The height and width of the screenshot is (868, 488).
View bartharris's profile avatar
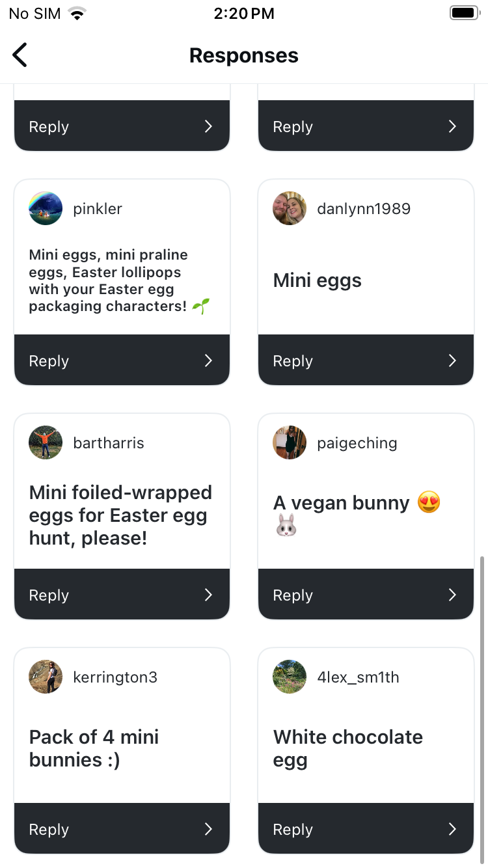[46, 442]
